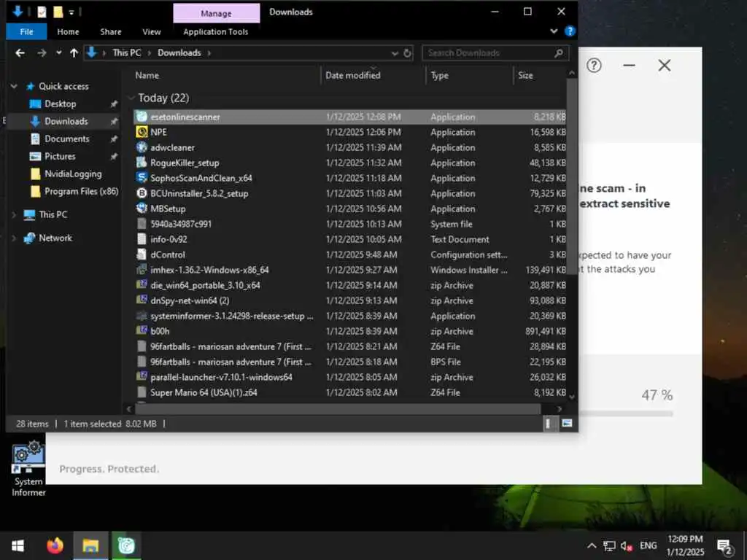Expand the This PC tree node
747x560 pixels.
14,215
